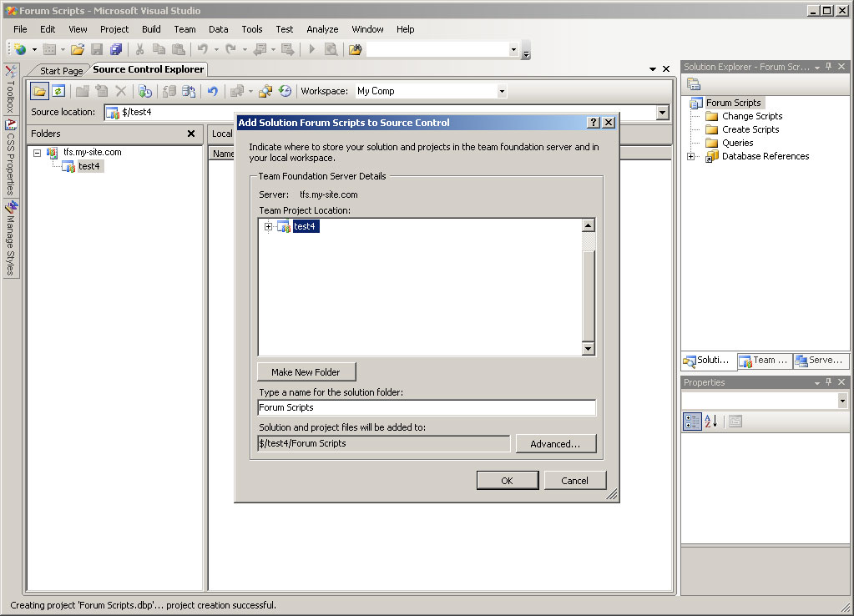Click the Categorized view icon in Properties
This screenshot has width=854, height=616.
(692, 421)
